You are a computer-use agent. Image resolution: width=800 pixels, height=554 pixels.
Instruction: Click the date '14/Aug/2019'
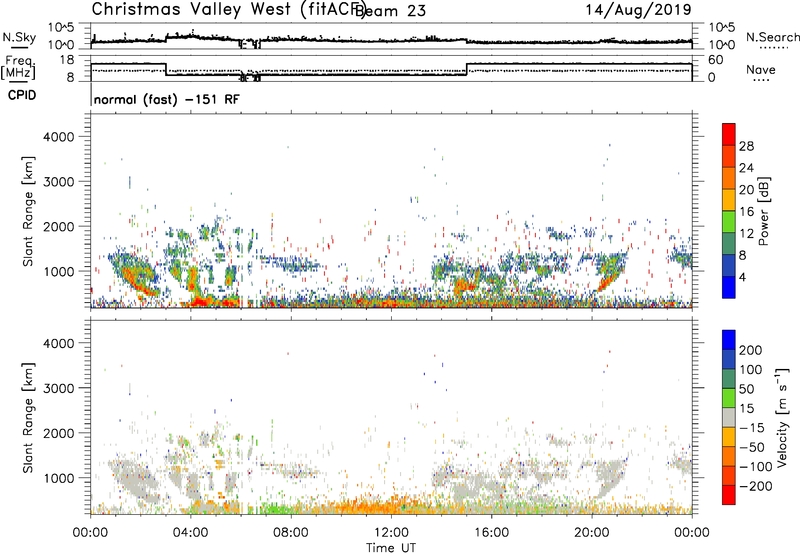[638, 10]
